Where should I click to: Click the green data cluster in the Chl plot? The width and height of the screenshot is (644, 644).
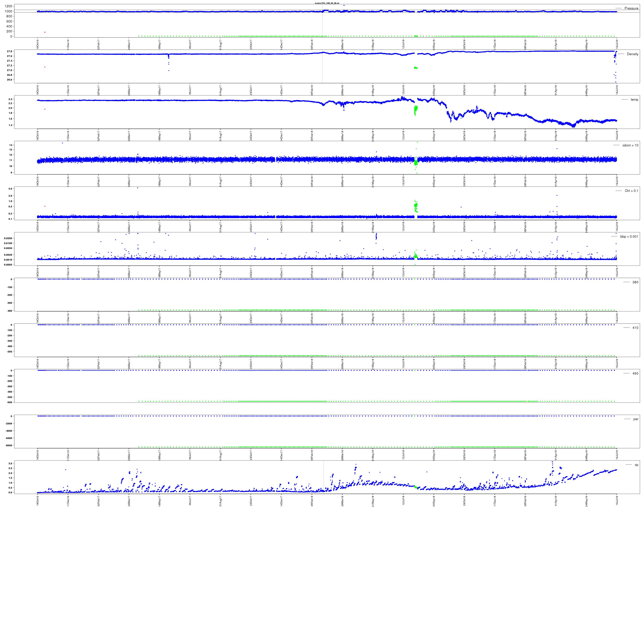(416, 206)
